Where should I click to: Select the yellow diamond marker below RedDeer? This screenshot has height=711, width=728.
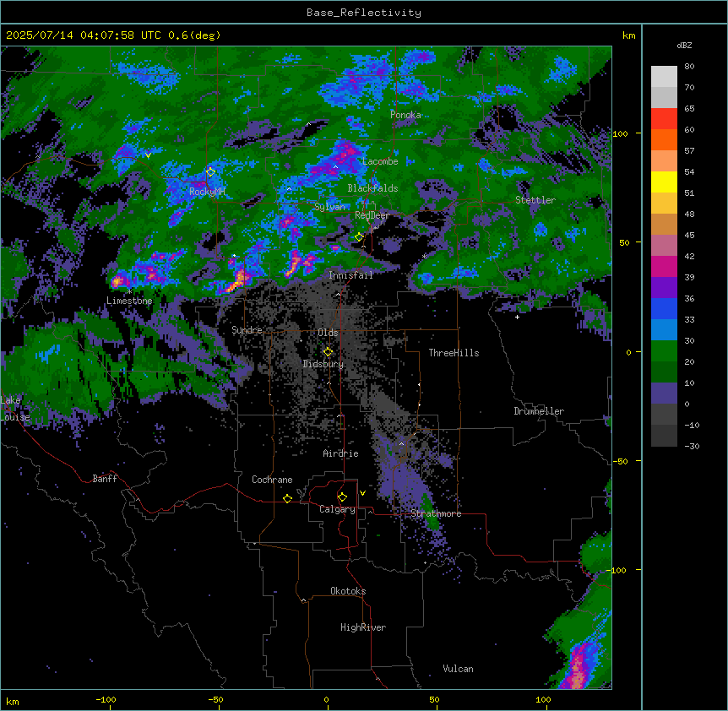tap(359, 237)
